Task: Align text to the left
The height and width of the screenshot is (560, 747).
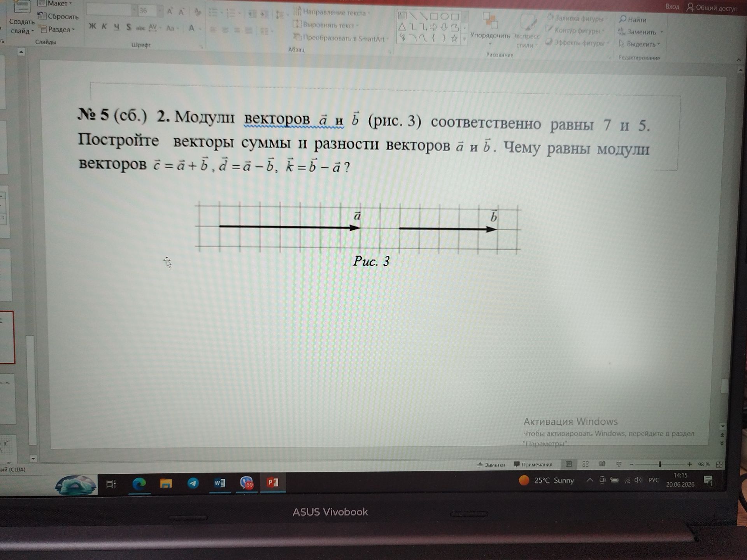Action: 213,30
